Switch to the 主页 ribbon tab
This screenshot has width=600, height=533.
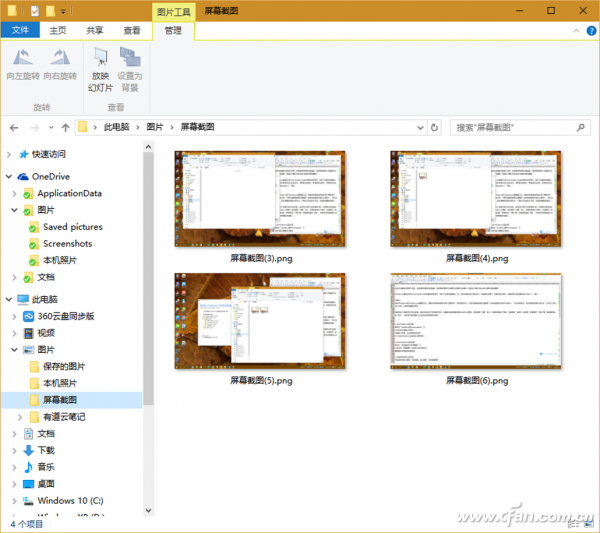click(x=58, y=30)
